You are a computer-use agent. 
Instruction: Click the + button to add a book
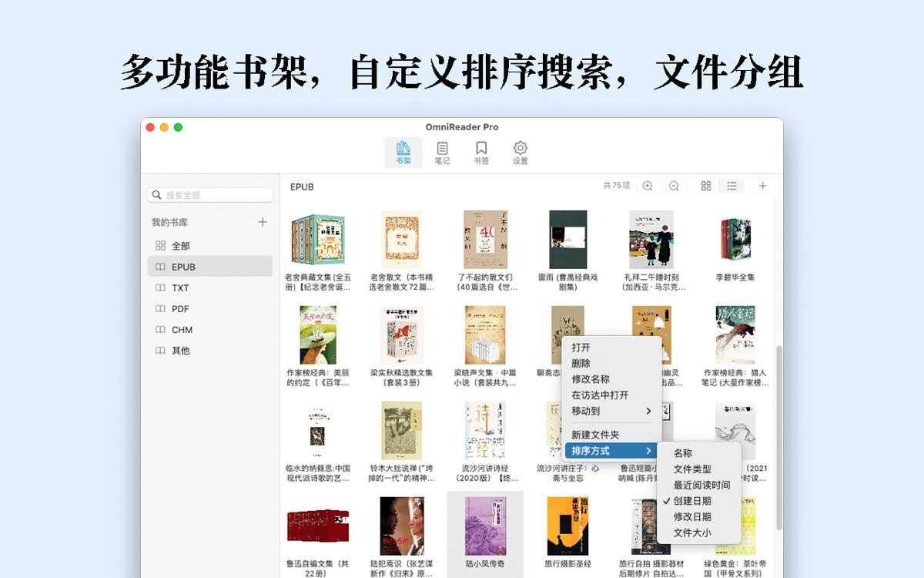[x=763, y=186]
